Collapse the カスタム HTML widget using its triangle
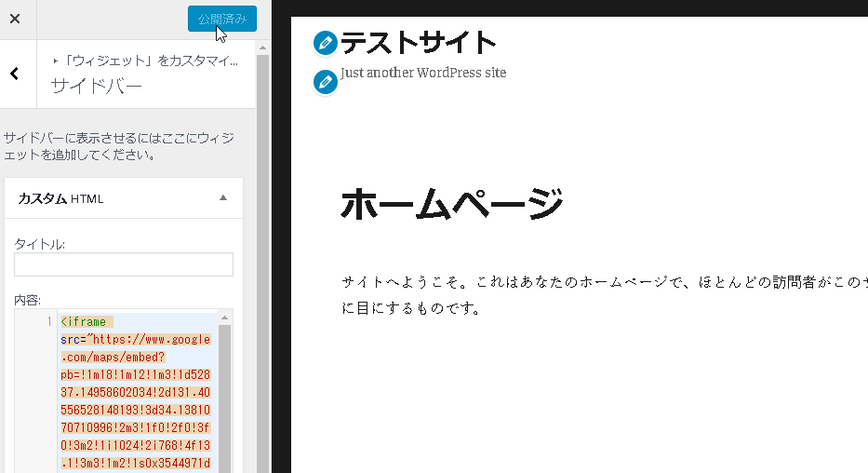The height and width of the screenshot is (473, 868). coord(222,198)
